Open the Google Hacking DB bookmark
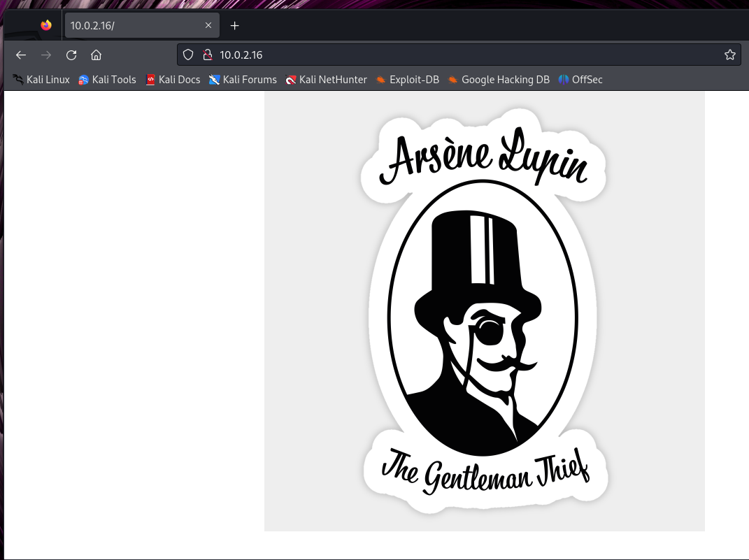This screenshot has height=560, width=749. click(x=499, y=80)
